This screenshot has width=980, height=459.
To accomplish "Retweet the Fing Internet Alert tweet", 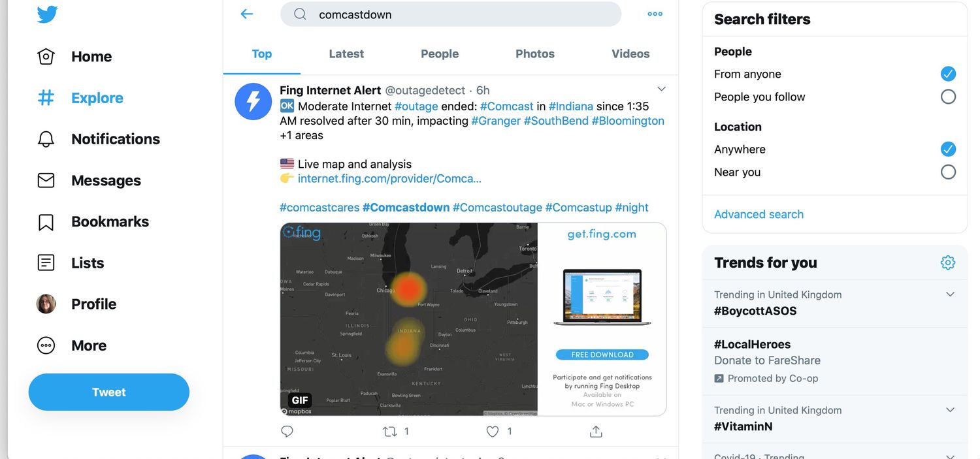I will click(390, 432).
